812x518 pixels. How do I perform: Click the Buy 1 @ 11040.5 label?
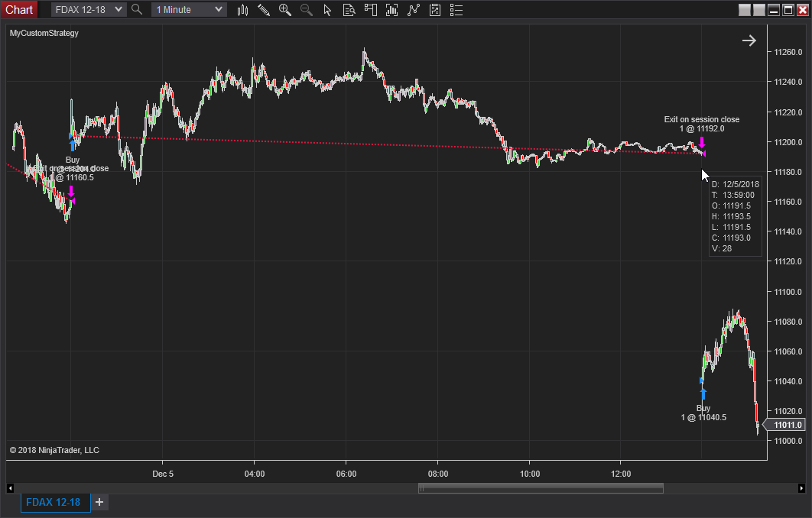(x=703, y=413)
